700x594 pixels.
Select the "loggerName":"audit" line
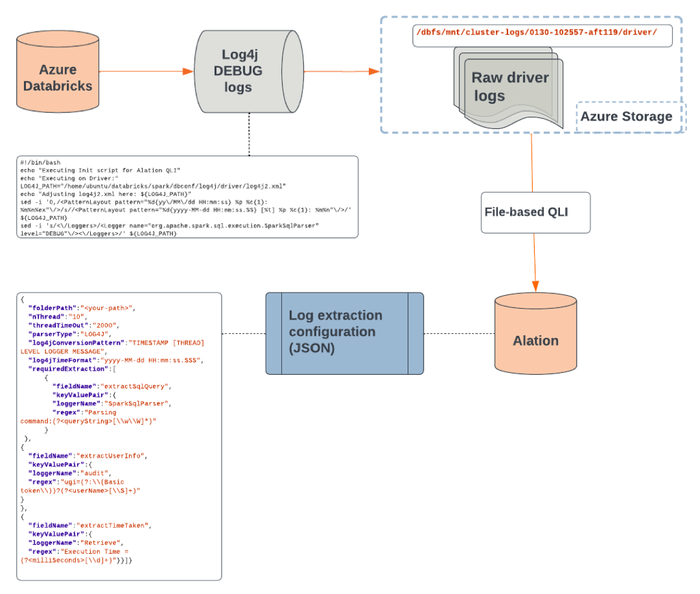(70, 473)
